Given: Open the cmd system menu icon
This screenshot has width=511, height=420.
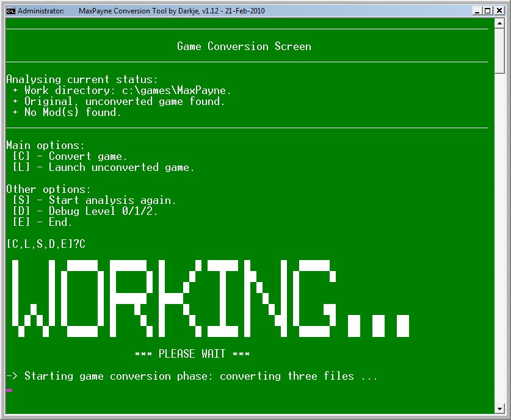Looking at the screenshot, I should point(11,11).
